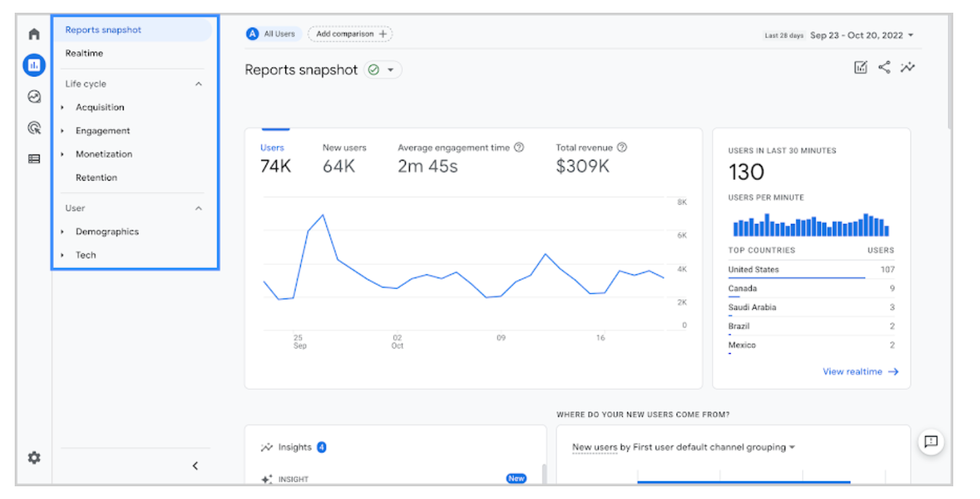Click the users per minute bar chart
This screenshot has width=980, height=499.
point(811,225)
